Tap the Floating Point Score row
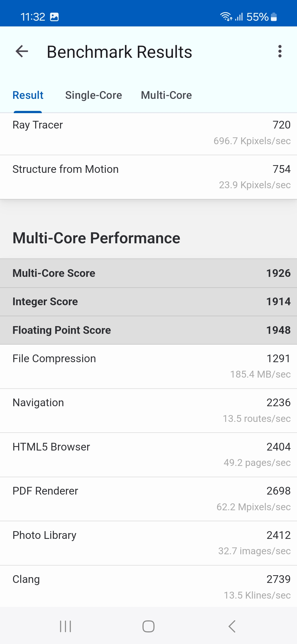 click(148, 330)
